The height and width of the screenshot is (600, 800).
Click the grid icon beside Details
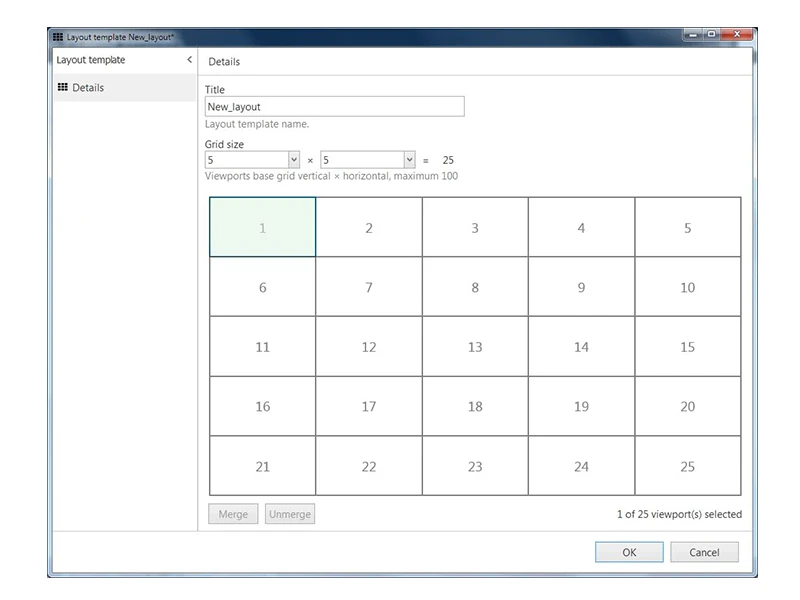tap(62, 88)
